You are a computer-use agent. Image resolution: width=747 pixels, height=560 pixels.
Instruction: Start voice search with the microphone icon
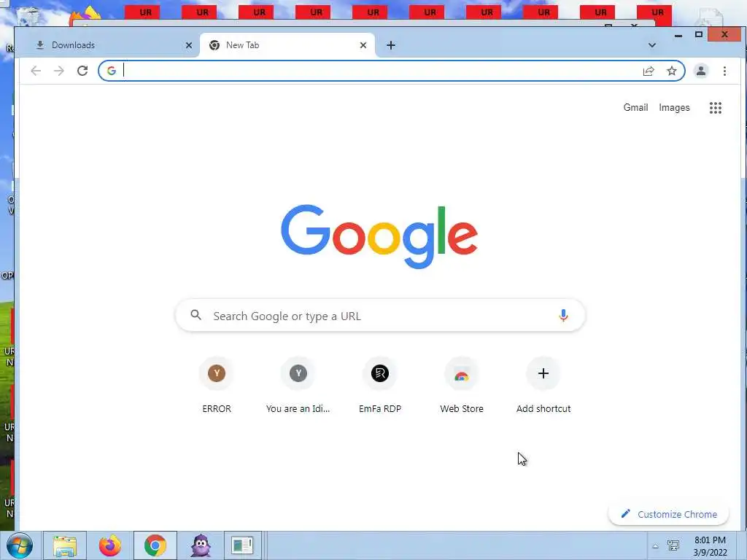tap(563, 315)
